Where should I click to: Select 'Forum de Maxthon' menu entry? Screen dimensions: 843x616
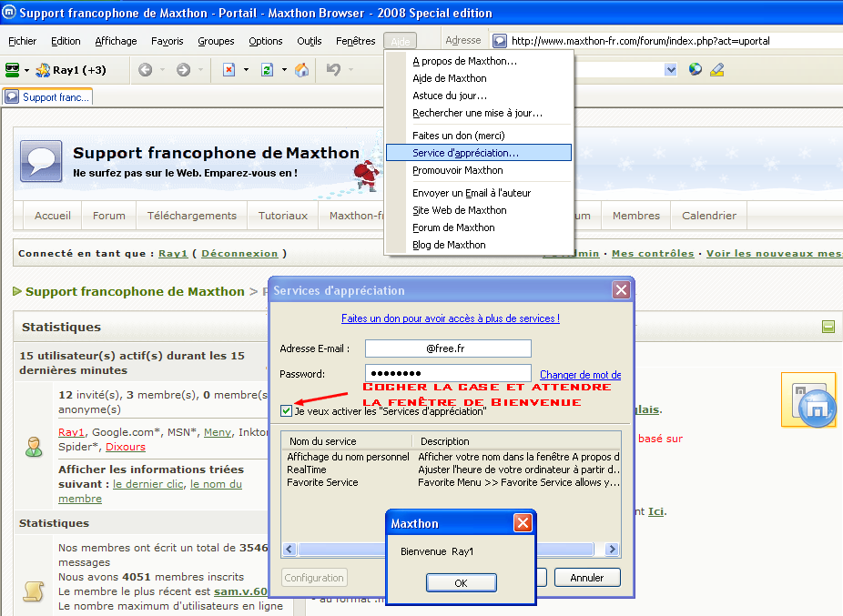pos(479,227)
